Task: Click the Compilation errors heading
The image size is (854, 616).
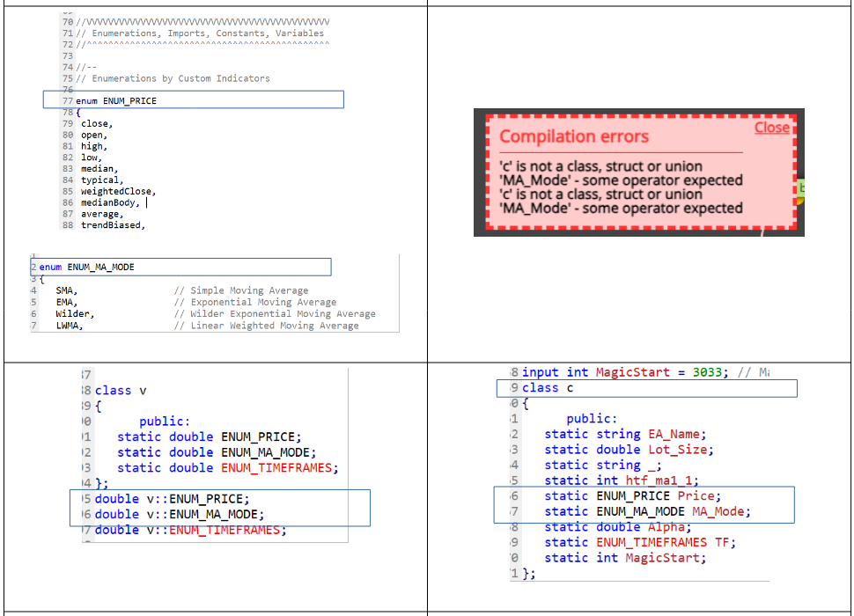Action: (574, 136)
